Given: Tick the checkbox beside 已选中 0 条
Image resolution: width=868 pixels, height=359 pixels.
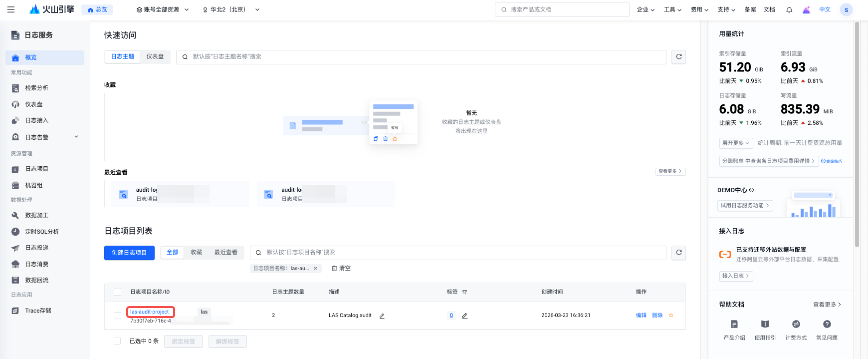Looking at the screenshot, I should click(117, 341).
